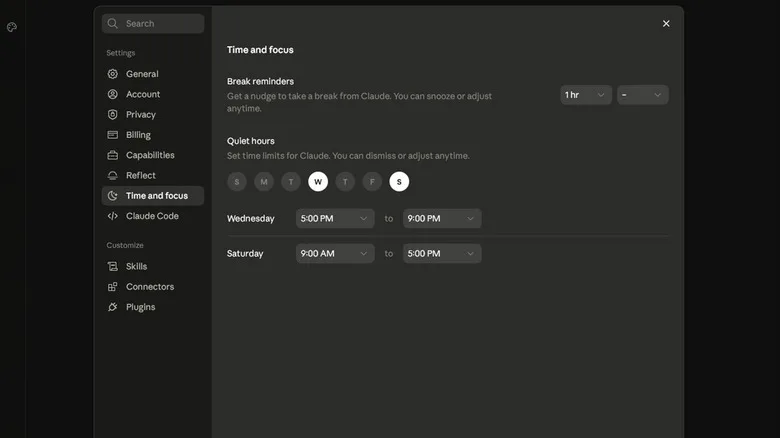This screenshot has height=438, width=780.
Task: Open Saturday end time 5:00 PM dropdown
Action: (x=442, y=253)
